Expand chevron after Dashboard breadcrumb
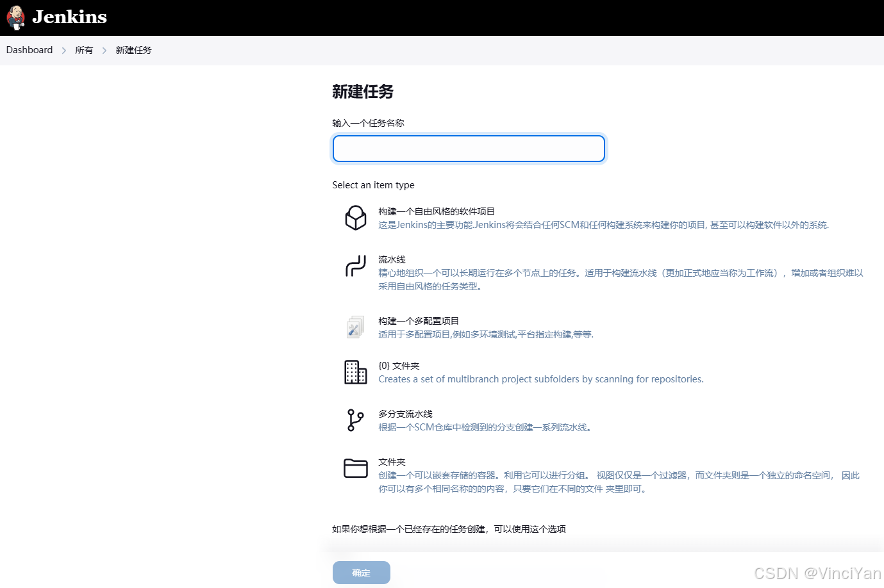884x588 pixels. tap(64, 51)
